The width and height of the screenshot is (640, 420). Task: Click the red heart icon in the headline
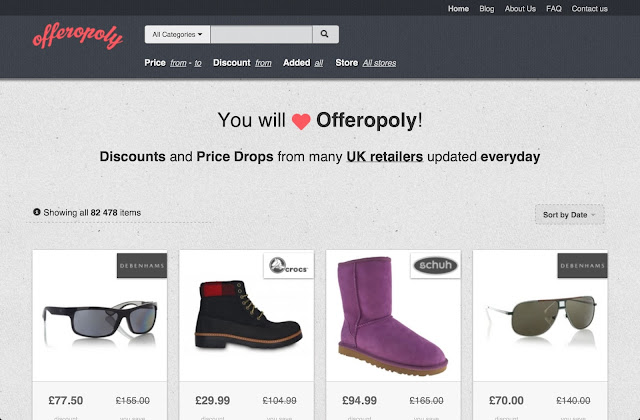click(x=301, y=121)
